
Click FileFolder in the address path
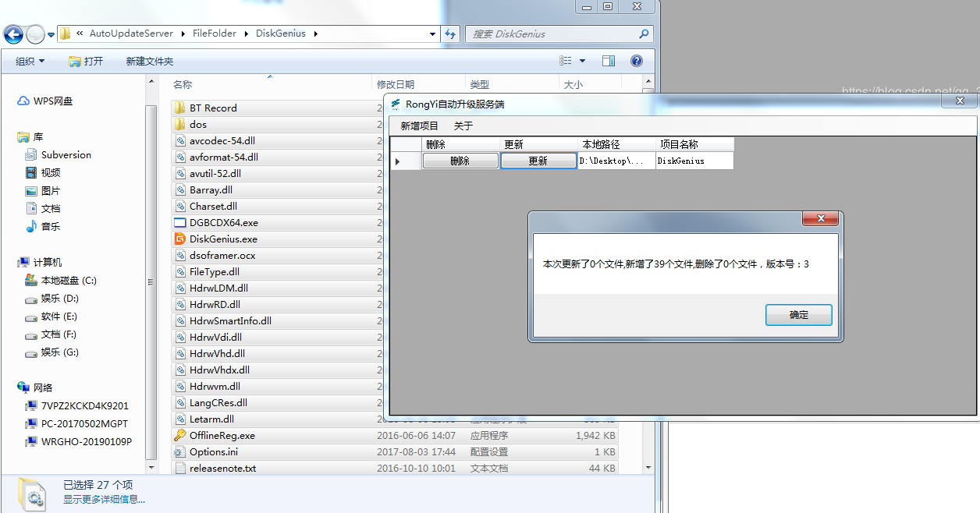(214, 34)
